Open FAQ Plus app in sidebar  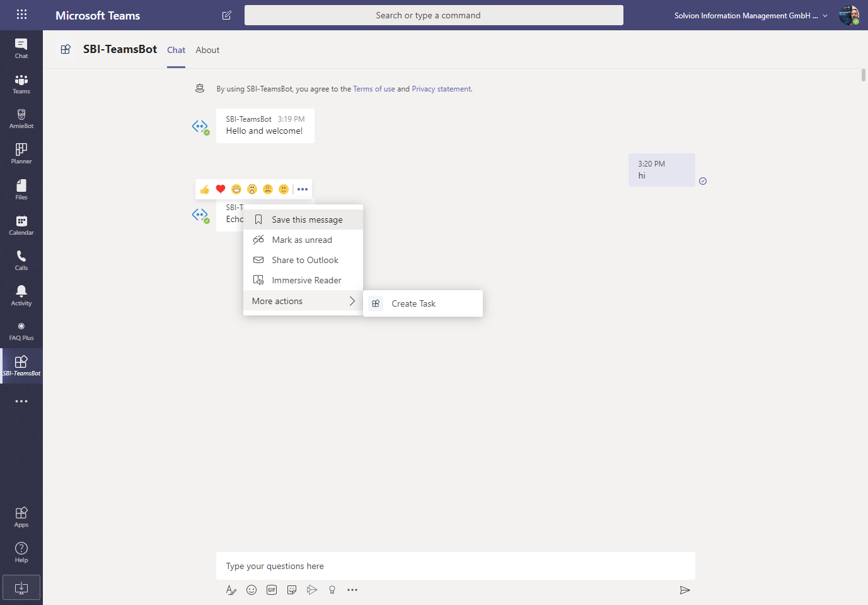click(x=21, y=331)
